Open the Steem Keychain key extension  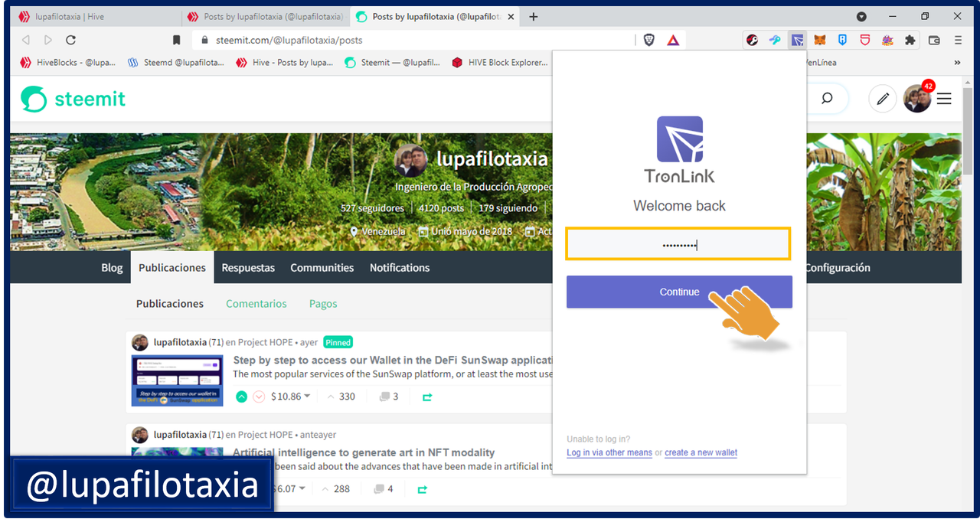pos(775,40)
